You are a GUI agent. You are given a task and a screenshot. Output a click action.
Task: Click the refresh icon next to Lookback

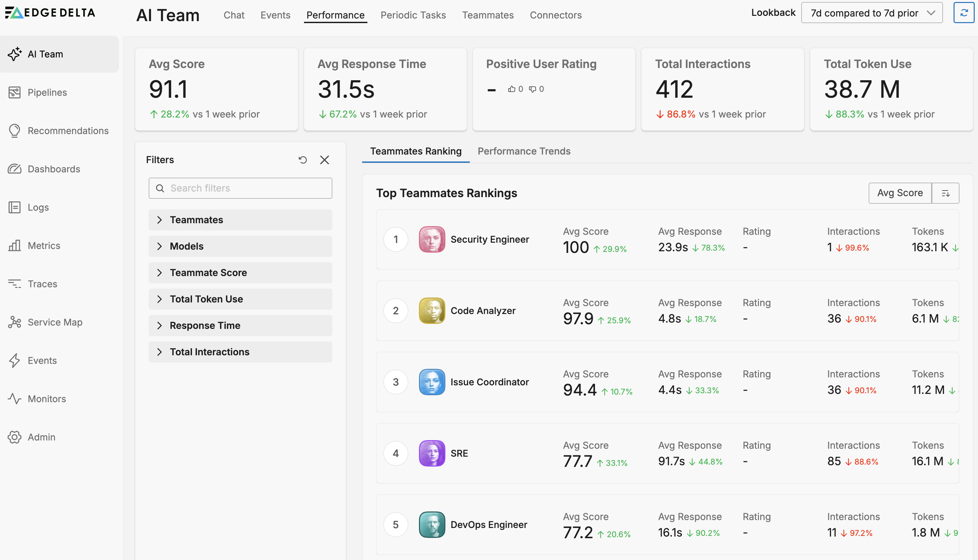coord(964,13)
